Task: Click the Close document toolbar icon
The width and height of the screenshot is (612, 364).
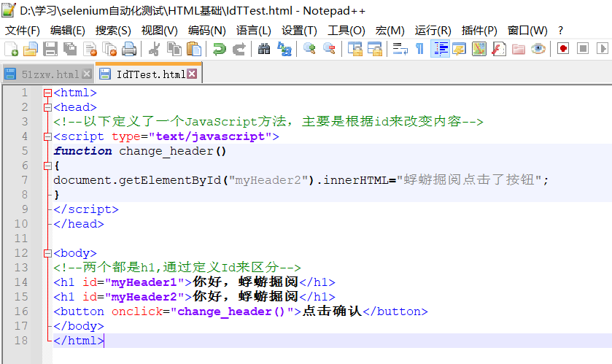Action: point(90,49)
